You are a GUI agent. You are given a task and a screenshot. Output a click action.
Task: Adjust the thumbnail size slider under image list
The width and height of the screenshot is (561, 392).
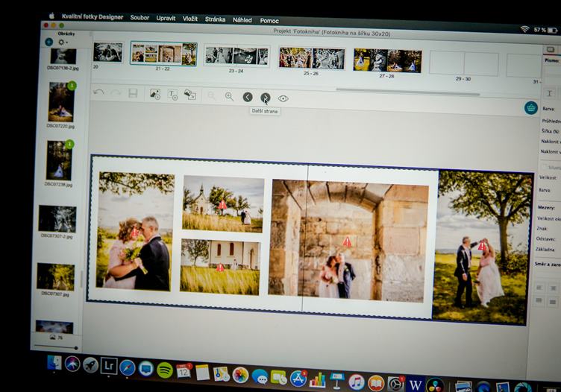tap(55, 347)
